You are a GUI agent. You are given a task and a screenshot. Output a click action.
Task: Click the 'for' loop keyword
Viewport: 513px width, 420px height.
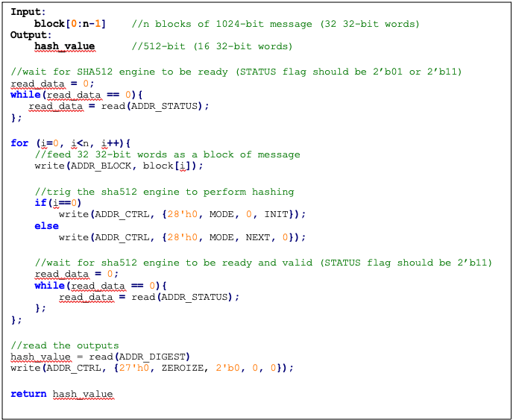pyautogui.click(x=19, y=142)
